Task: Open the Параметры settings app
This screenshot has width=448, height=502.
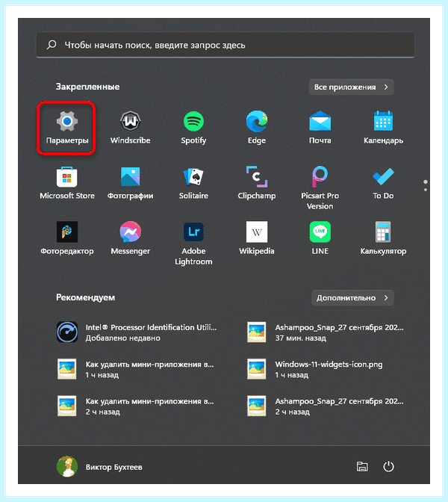Action: [x=67, y=128]
